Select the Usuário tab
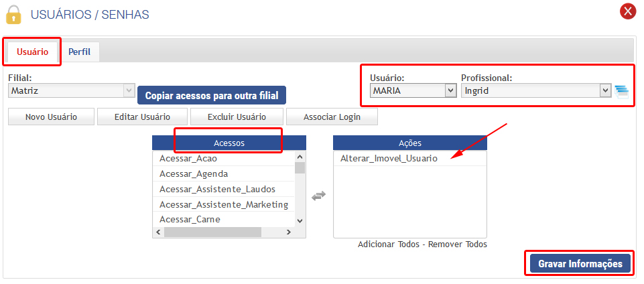This screenshot has height=284, width=644. point(32,52)
